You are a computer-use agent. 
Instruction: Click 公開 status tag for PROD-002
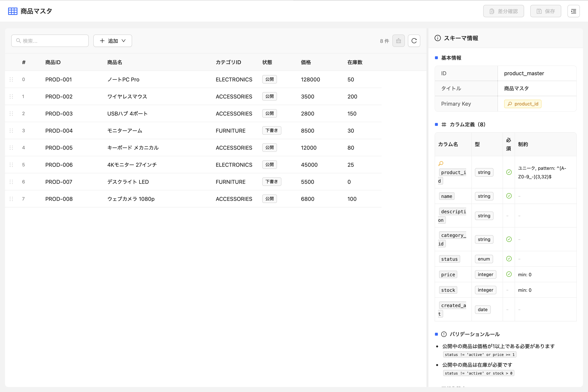[269, 97]
